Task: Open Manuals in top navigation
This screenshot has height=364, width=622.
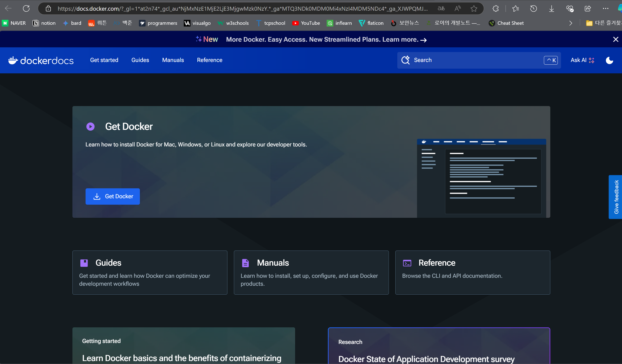Action: coord(173,60)
